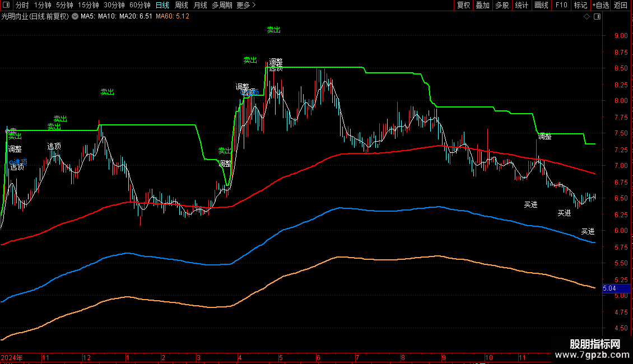
Task: Open indicator settings dropdown beside stock name
Action: click(75, 16)
